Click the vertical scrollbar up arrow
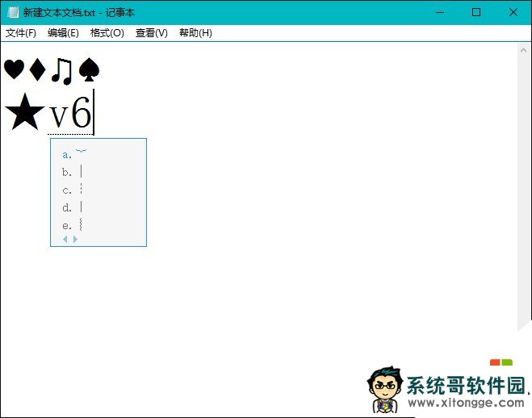Viewport: 532px width, 418px height. click(x=524, y=50)
